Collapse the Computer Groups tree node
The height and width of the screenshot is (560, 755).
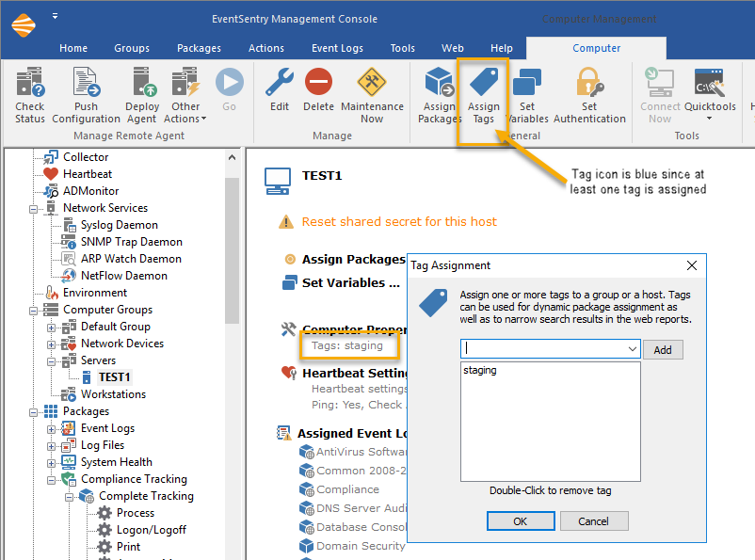[33, 311]
